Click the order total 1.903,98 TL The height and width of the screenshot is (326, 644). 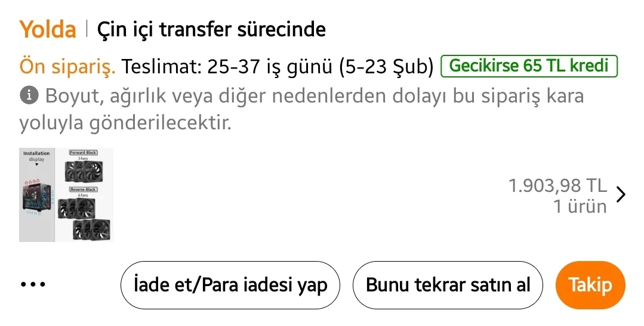point(557,186)
